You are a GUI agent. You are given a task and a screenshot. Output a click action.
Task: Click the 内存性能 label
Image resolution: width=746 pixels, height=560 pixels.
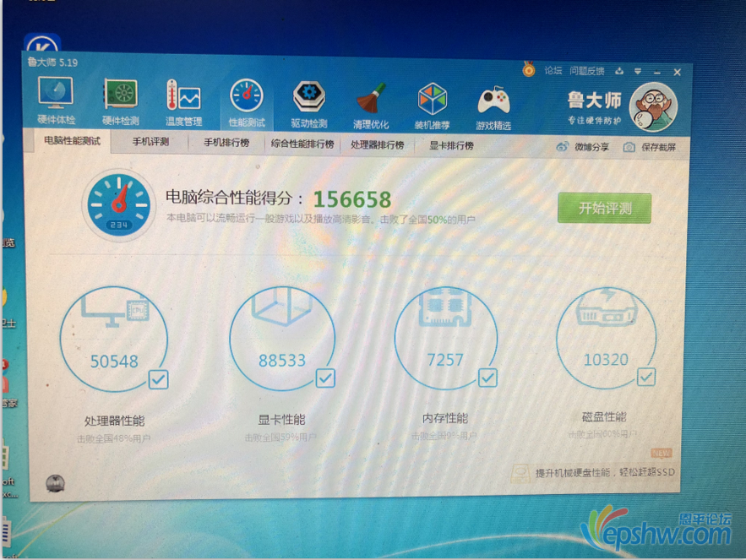pyautogui.click(x=445, y=418)
